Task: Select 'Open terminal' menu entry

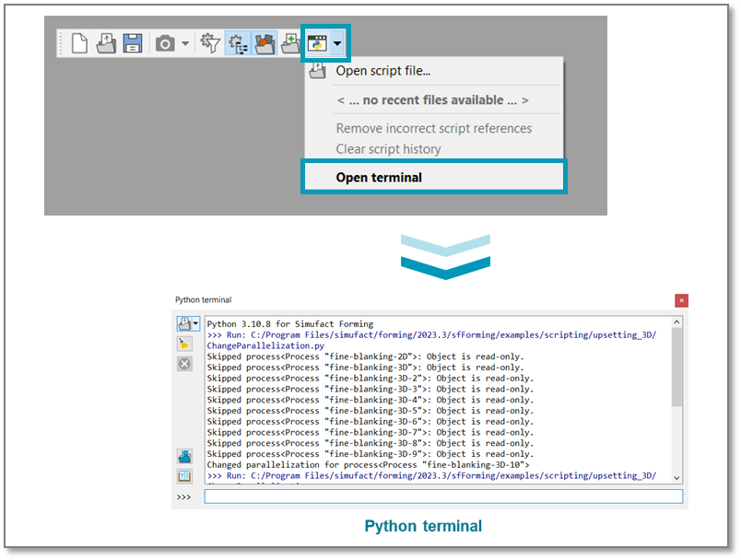Action: pyautogui.click(x=379, y=177)
